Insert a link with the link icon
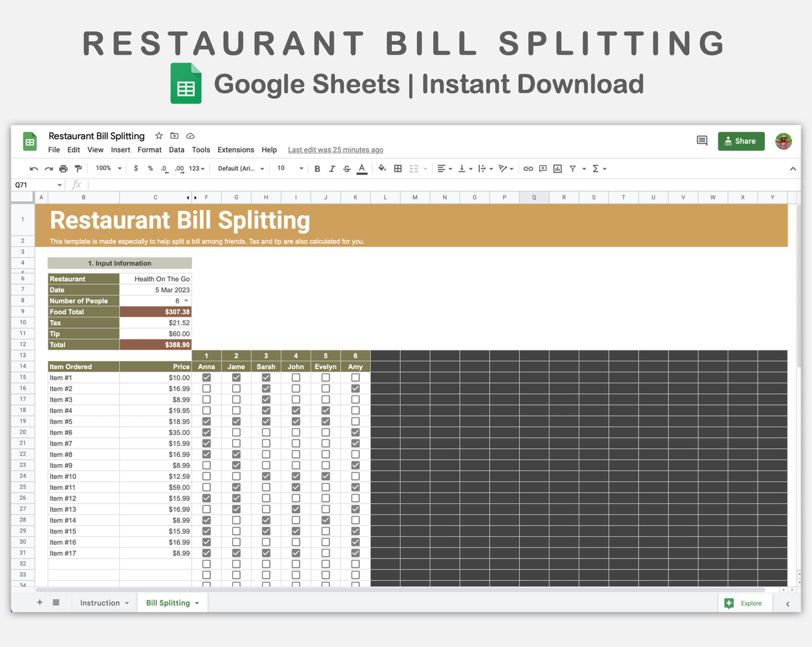 tap(528, 168)
